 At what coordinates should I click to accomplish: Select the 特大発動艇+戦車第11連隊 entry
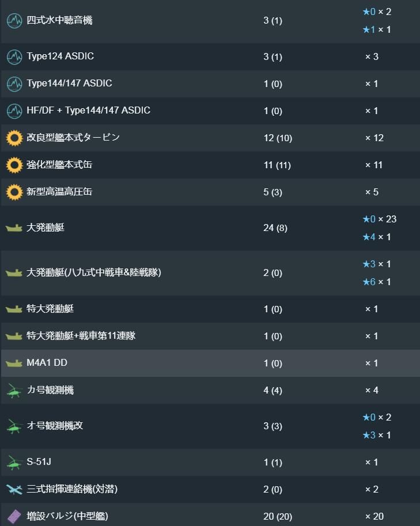point(210,336)
